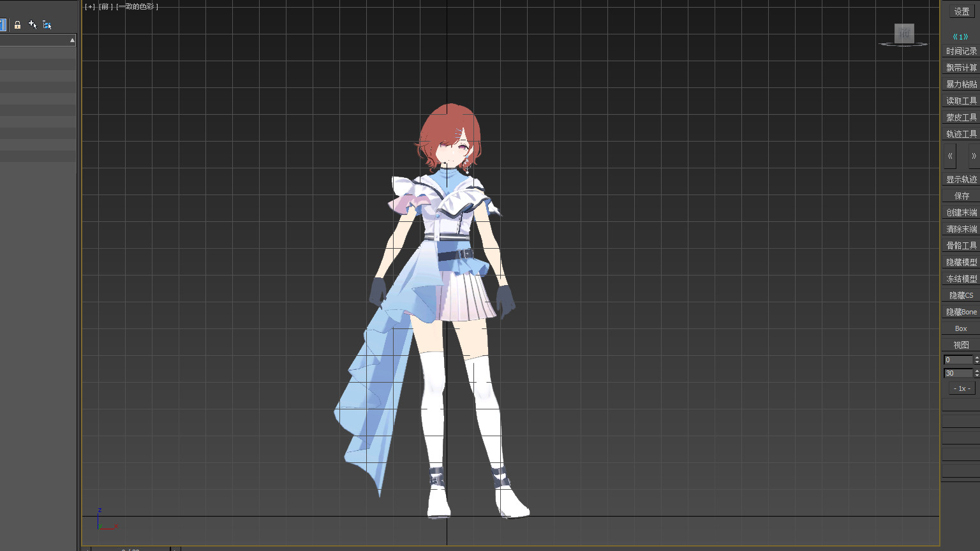Click the hierarchy select icon with cursor
Viewport: 980px width, 551px height.
tap(47, 25)
